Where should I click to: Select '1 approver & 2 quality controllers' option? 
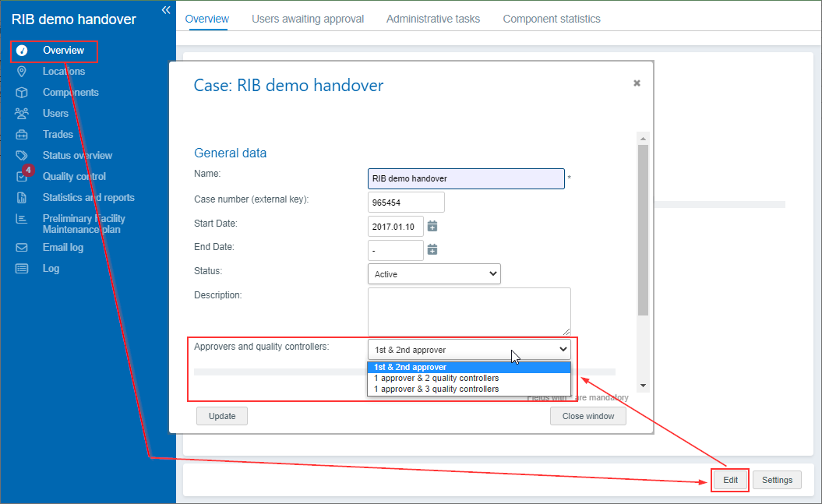click(x=436, y=378)
